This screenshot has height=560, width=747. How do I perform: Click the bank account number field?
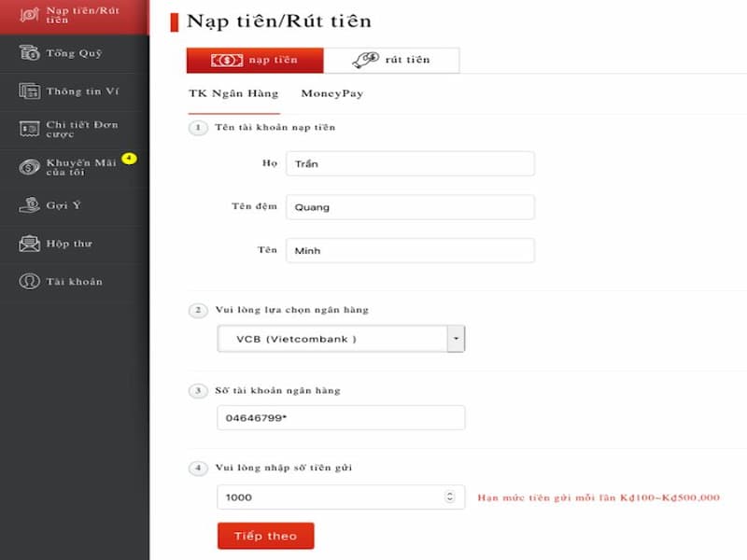pos(339,417)
